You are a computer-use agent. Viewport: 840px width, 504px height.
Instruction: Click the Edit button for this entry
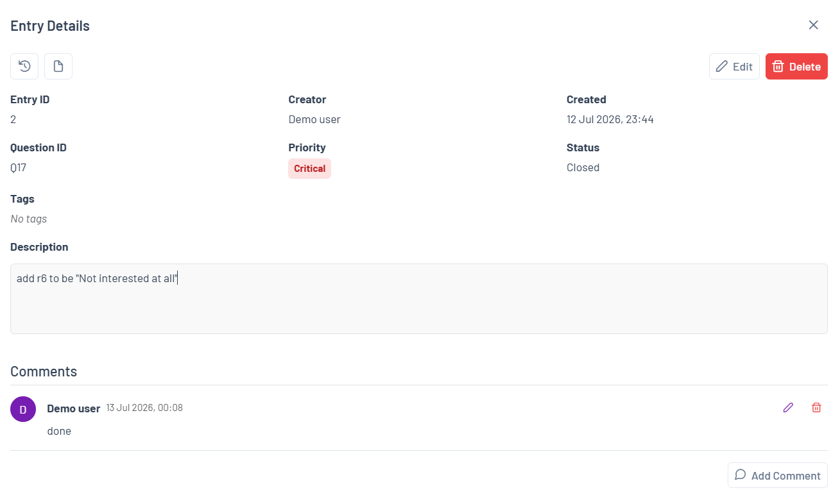(734, 66)
